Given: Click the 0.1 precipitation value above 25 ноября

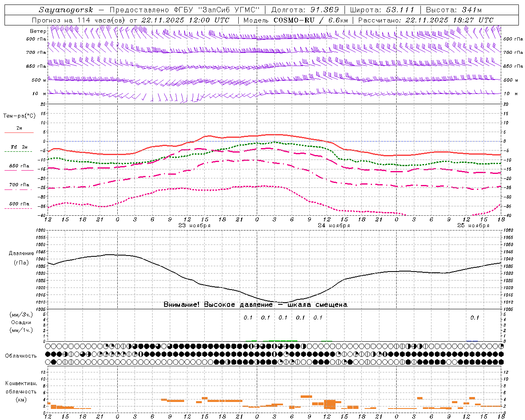Looking at the screenshot, I should pyautogui.click(x=475, y=318).
